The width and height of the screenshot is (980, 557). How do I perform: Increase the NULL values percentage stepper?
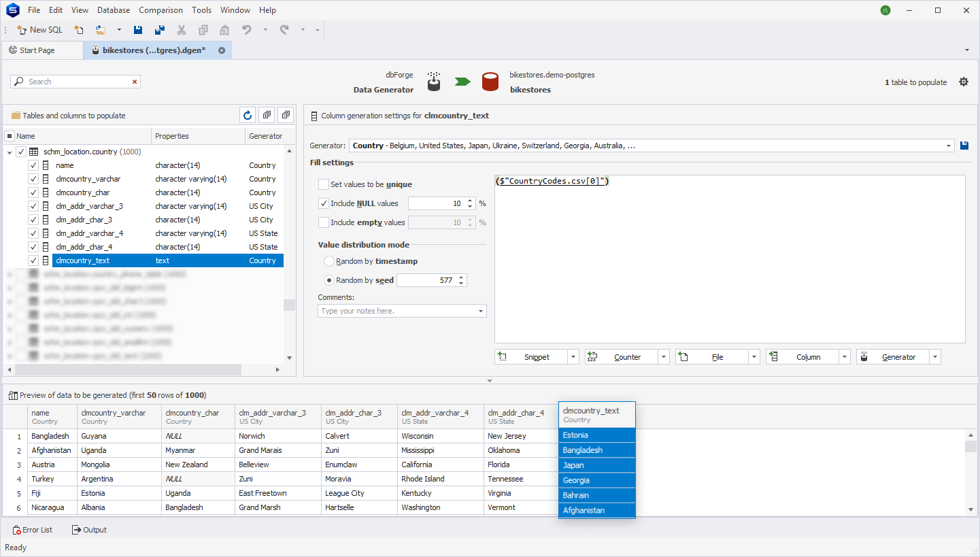(470, 201)
